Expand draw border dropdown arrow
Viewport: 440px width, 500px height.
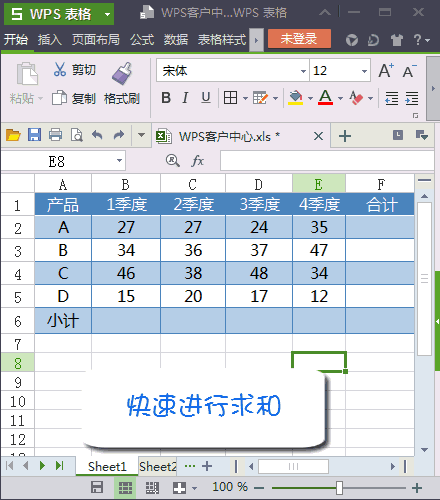276,98
